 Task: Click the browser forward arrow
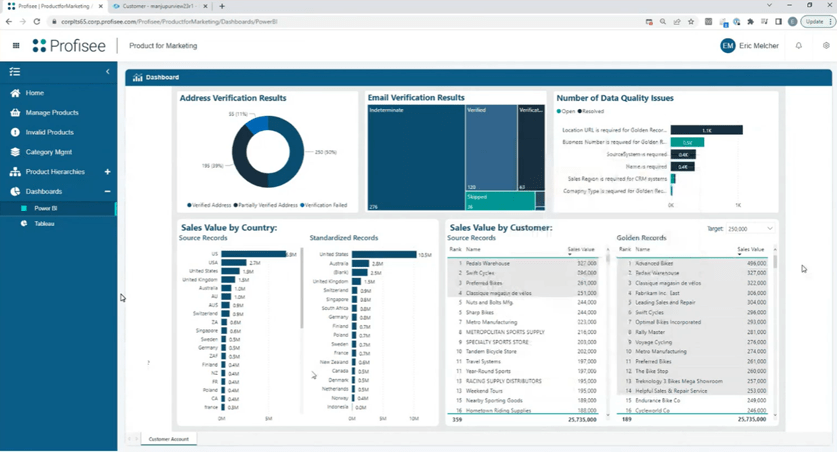(22, 22)
